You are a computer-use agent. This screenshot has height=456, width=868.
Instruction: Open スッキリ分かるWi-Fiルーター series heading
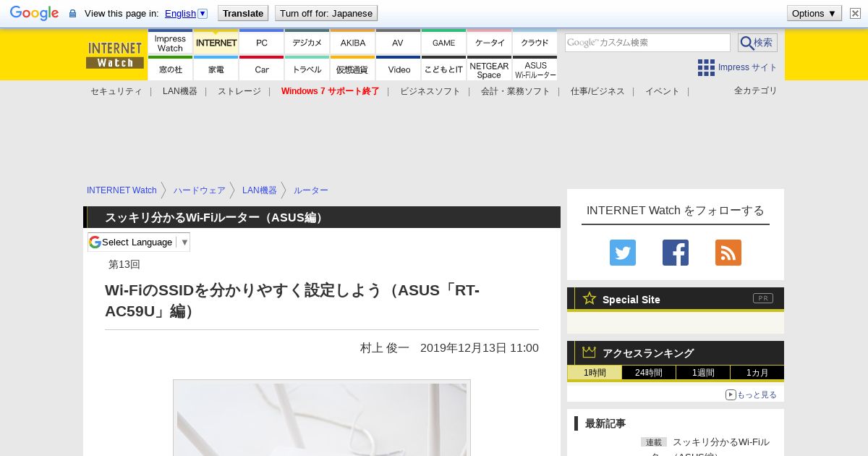(216, 218)
